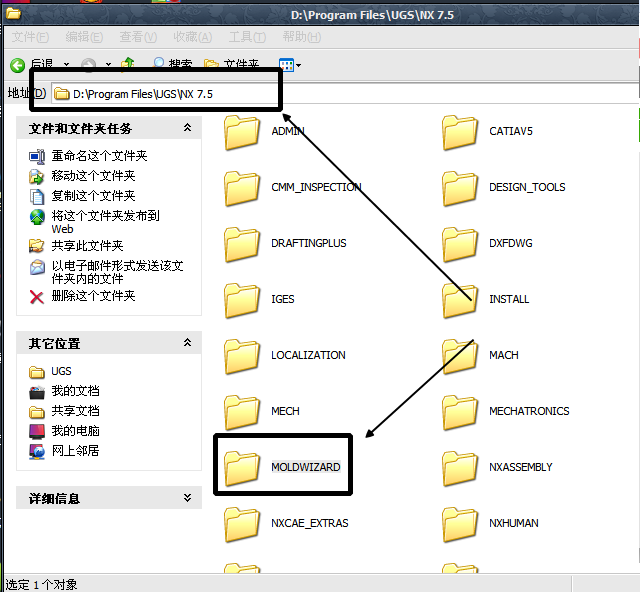Go up one folder level
The image size is (640, 592).
pos(128,65)
